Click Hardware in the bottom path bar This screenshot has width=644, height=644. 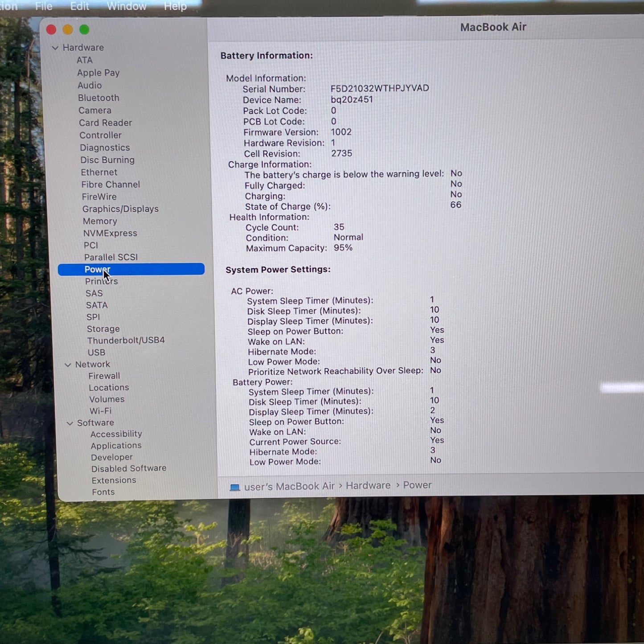(x=368, y=485)
